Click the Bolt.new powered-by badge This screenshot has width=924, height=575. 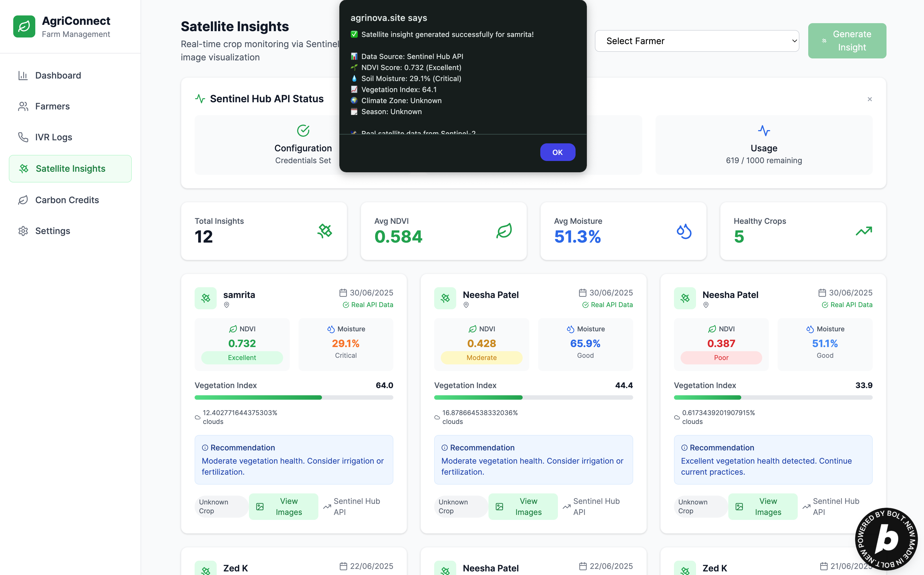[886, 539]
